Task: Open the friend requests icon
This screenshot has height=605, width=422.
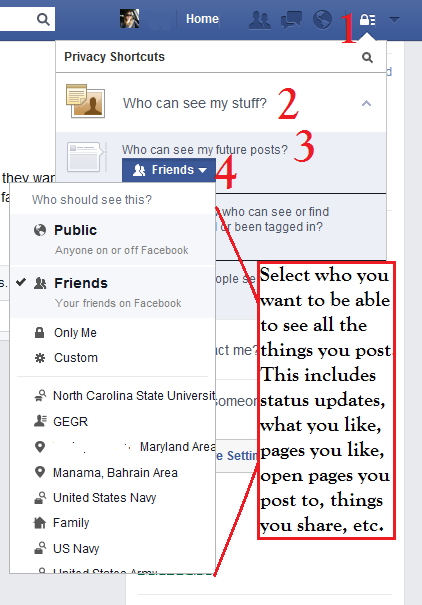Action: (x=259, y=20)
